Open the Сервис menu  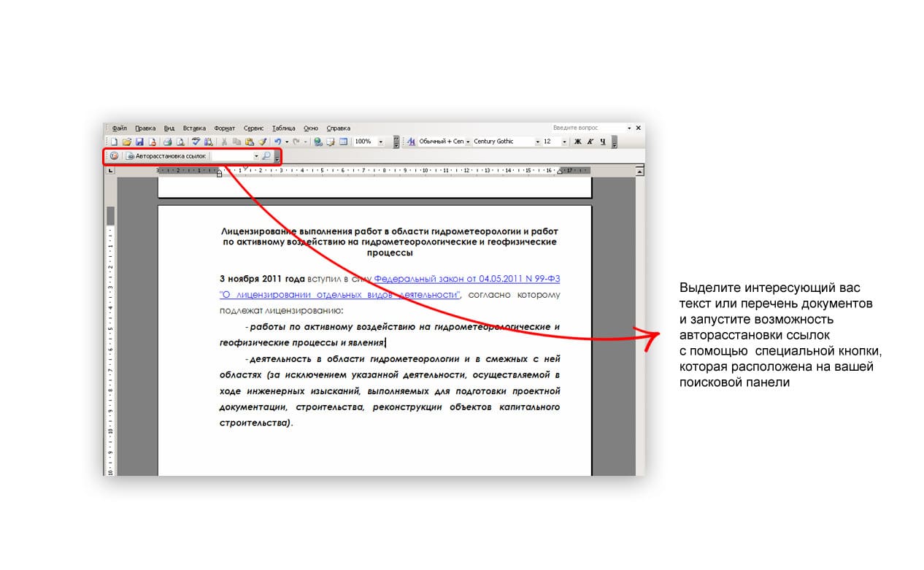pyautogui.click(x=253, y=128)
